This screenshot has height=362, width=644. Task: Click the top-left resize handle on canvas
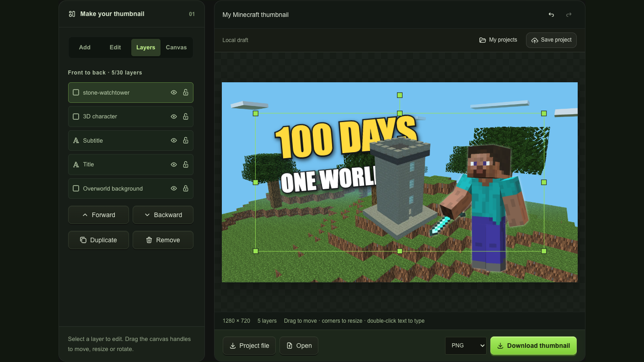[256, 113]
